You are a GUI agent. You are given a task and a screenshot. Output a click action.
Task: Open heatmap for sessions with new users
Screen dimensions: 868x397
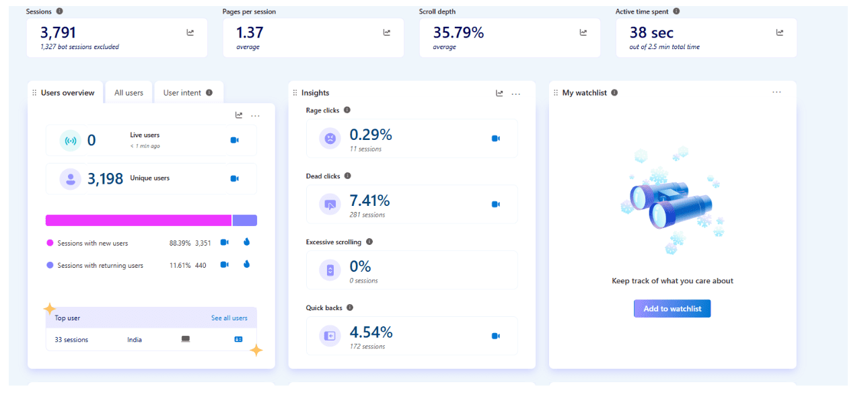[x=246, y=242]
